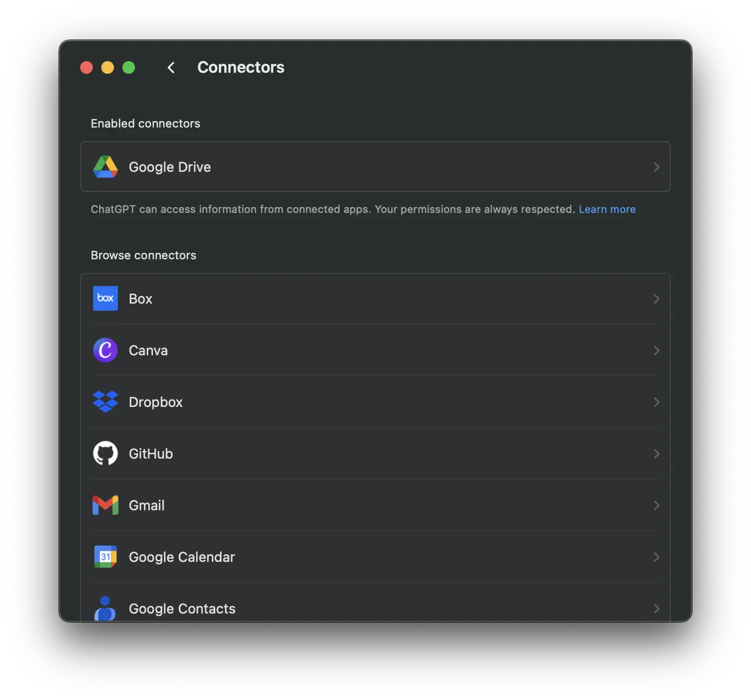This screenshot has width=751, height=700.
Task: Open the Learn more link
Action: pyautogui.click(x=607, y=209)
